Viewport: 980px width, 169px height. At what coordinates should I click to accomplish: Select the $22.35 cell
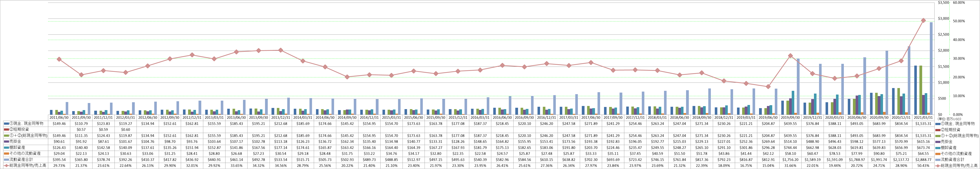coord(458,153)
